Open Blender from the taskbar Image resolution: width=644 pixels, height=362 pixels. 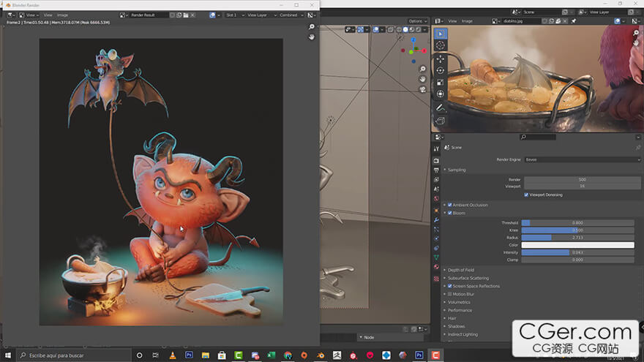pyautogui.click(x=321, y=355)
